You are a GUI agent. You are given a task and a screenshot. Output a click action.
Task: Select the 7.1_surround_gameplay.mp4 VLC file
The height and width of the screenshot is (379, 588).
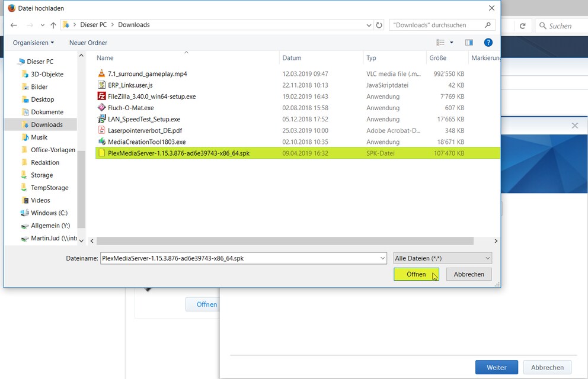pos(147,74)
